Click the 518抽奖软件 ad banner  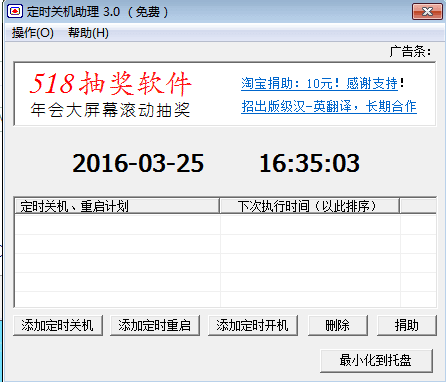click(110, 83)
